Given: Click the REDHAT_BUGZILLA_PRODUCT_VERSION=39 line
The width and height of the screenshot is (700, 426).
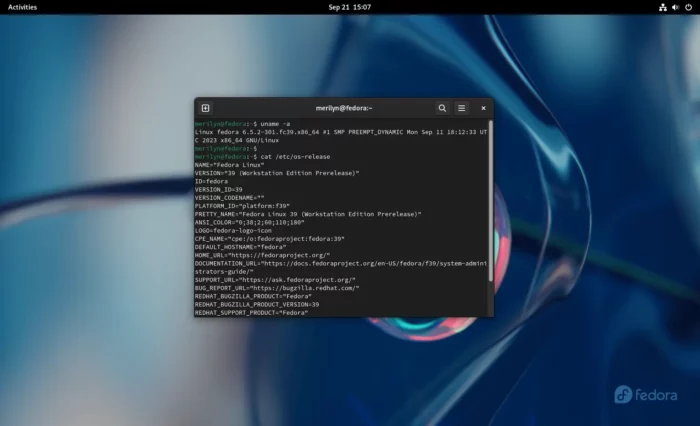Looking at the screenshot, I should click(x=257, y=305).
